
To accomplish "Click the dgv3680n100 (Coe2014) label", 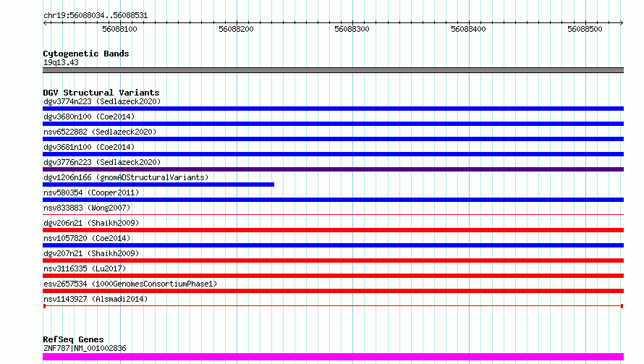I will (x=89, y=117).
